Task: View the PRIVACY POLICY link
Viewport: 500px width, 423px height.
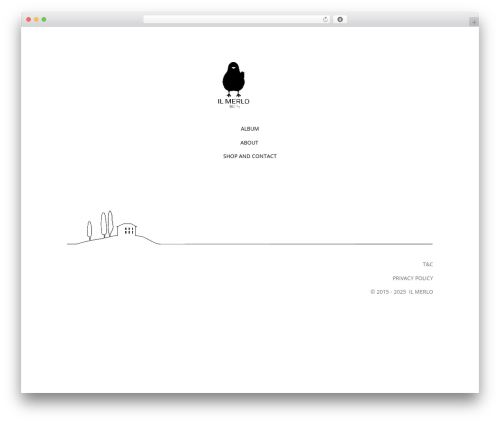Action: coord(413,278)
